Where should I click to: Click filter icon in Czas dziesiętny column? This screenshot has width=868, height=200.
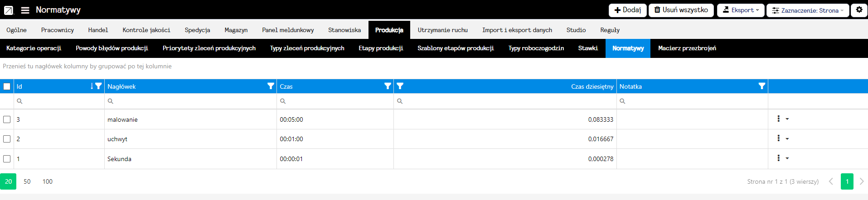(x=400, y=86)
